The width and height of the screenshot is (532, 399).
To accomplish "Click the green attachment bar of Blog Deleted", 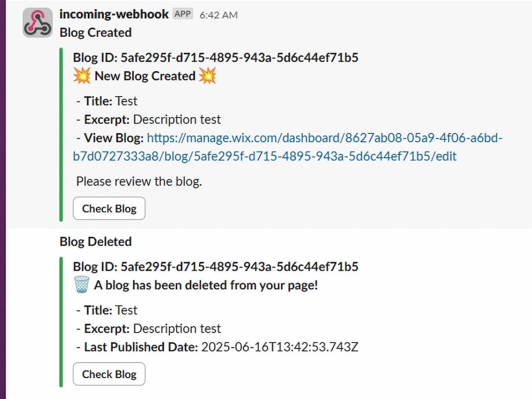I will (61, 322).
